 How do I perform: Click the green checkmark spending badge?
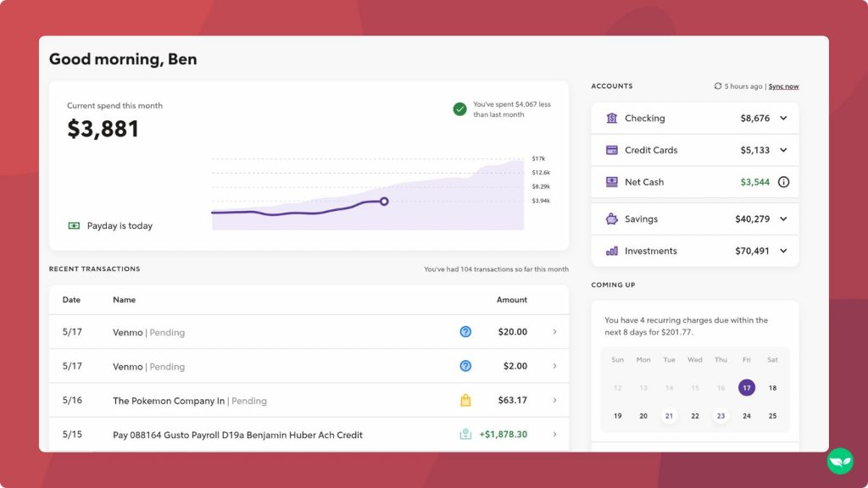tap(459, 109)
